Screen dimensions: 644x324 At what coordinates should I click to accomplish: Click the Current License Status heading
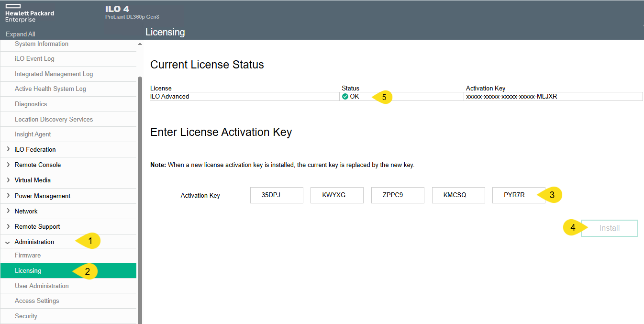(207, 65)
